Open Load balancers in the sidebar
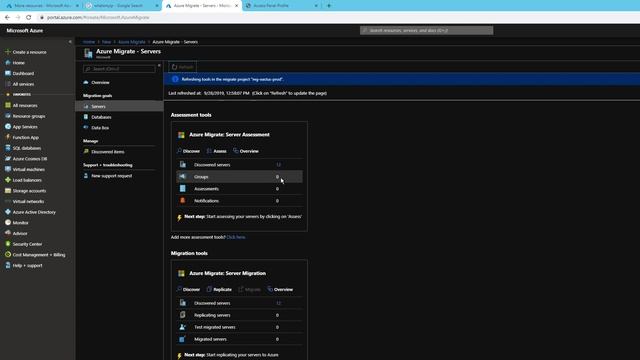640x360 pixels. (x=27, y=180)
